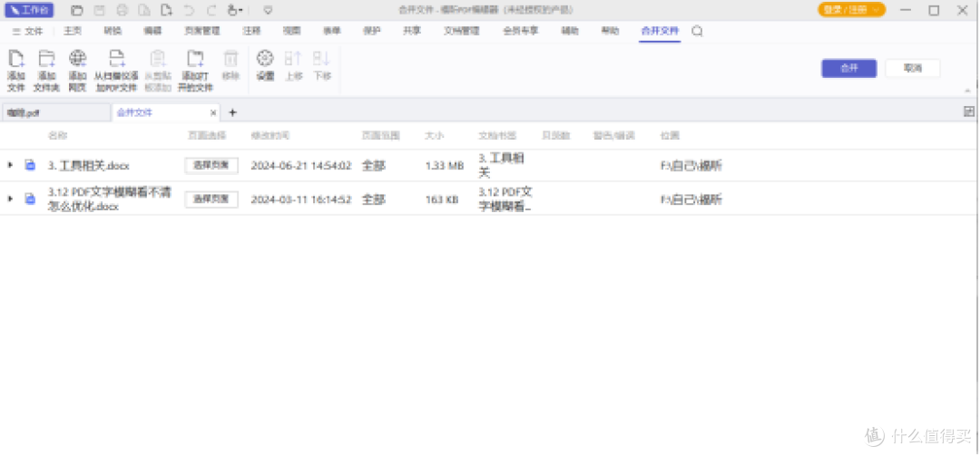
Task: Click the date 2024-03-11 16:14:52
Action: click(301, 199)
